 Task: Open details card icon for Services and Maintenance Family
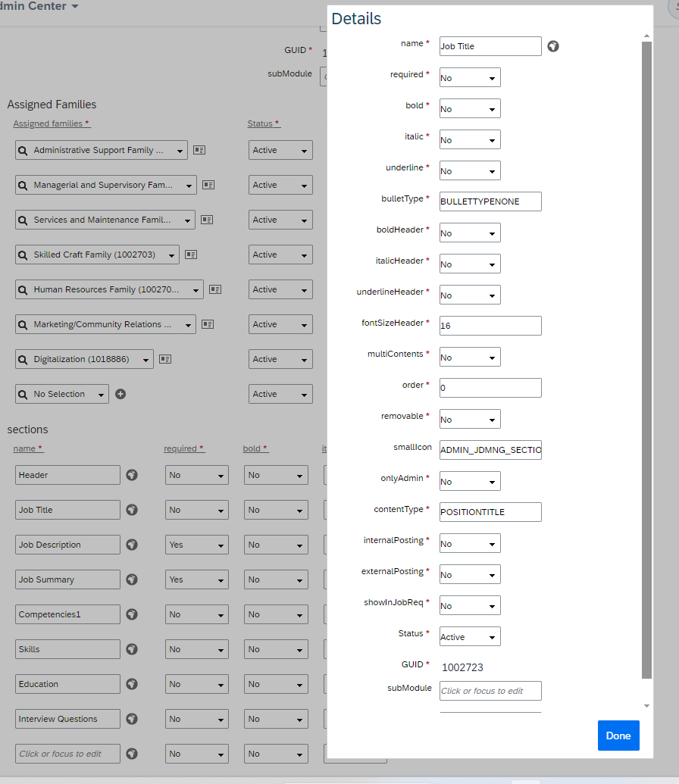tap(207, 220)
